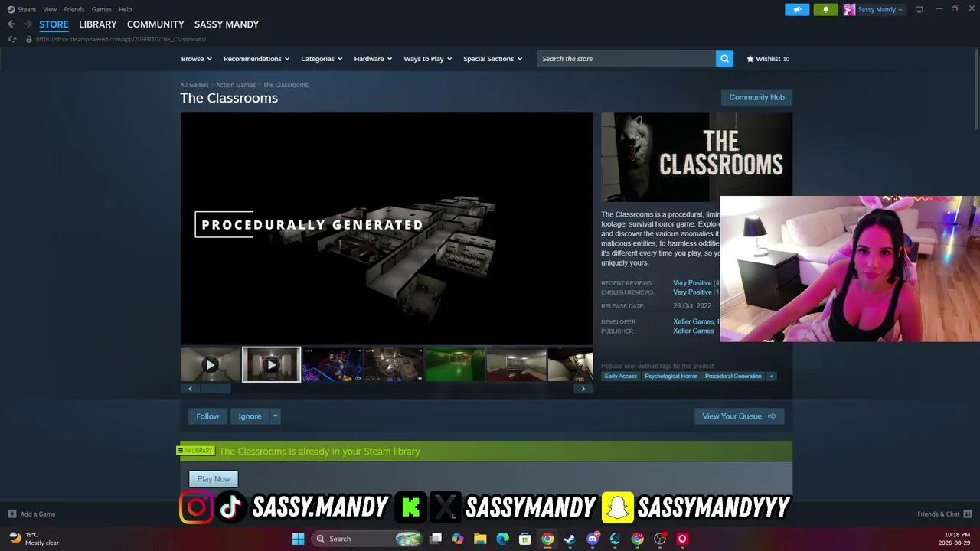Open the announcements megaphone button
Screen dimensions: 980x551
coord(797,9)
